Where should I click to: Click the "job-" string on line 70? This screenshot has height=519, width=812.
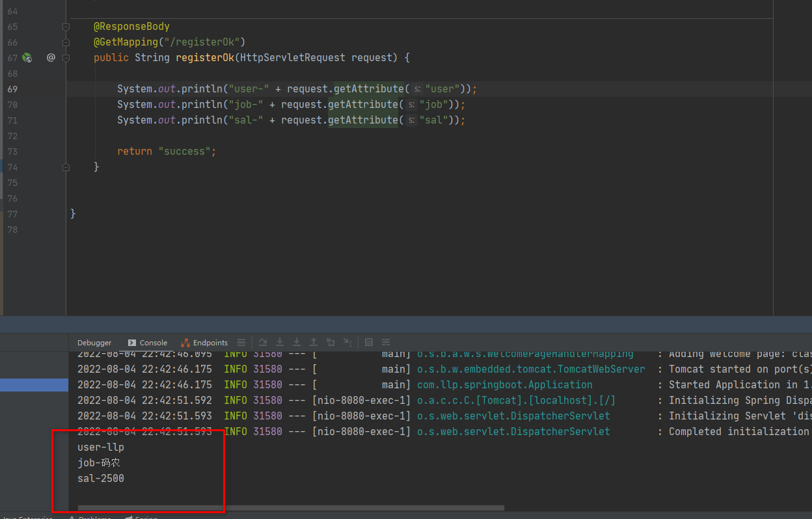(246, 105)
